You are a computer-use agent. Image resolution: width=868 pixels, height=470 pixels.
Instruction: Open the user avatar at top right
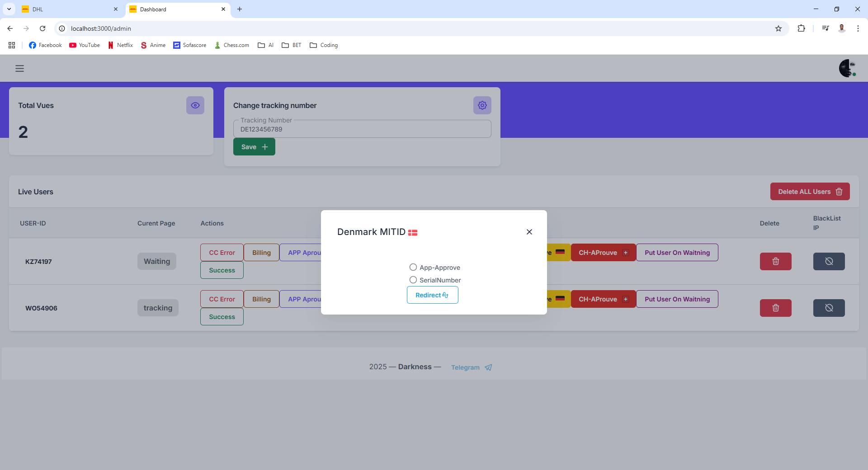click(848, 68)
